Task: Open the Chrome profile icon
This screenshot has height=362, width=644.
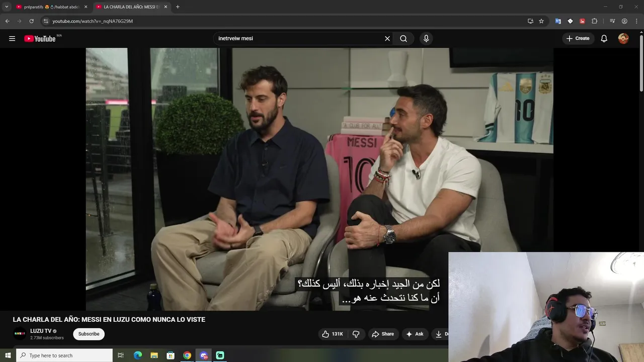Action: [x=624, y=21]
